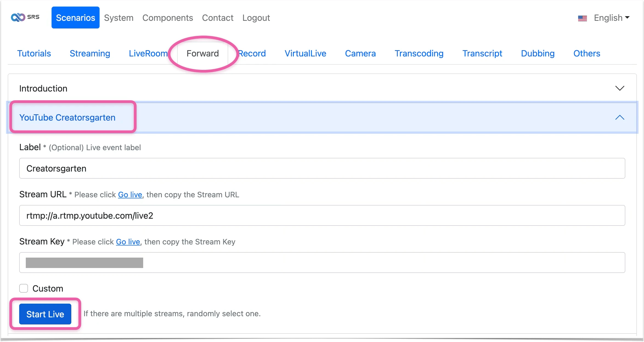644x342 pixels.
Task: Click the Stream URL rtmp input field
Action: pos(322,215)
